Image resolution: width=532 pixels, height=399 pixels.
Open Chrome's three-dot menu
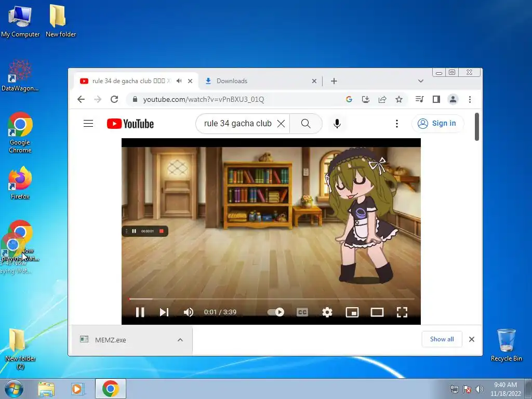[470, 99]
